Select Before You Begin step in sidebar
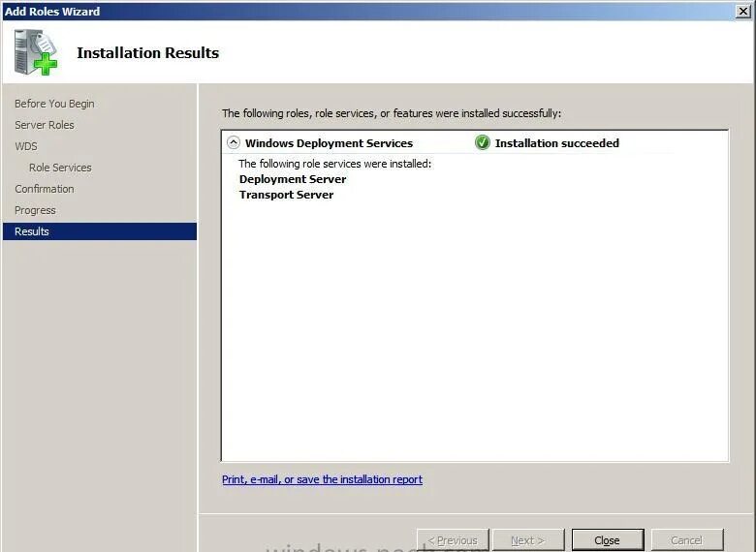The image size is (756, 552). pyautogui.click(x=54, y=104)
